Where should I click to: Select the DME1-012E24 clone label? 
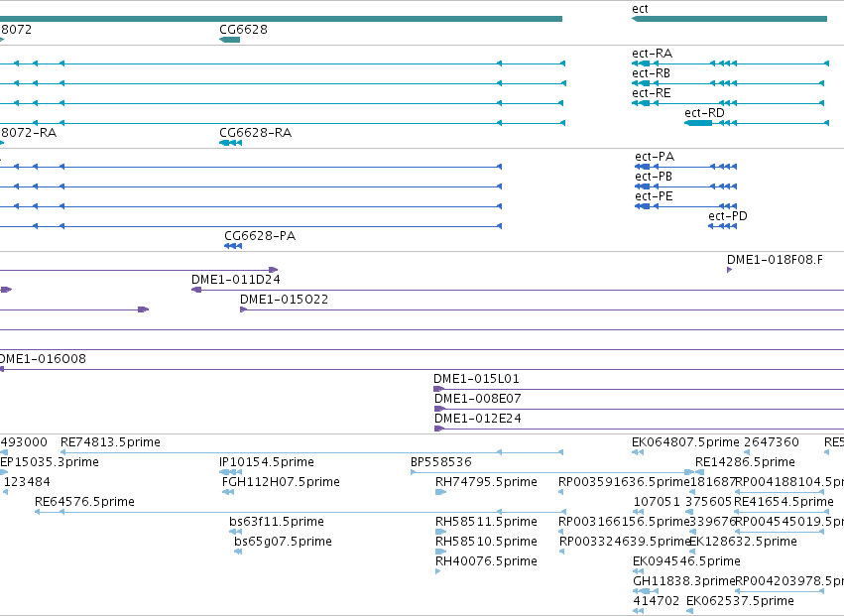click(x=477, y=419)
